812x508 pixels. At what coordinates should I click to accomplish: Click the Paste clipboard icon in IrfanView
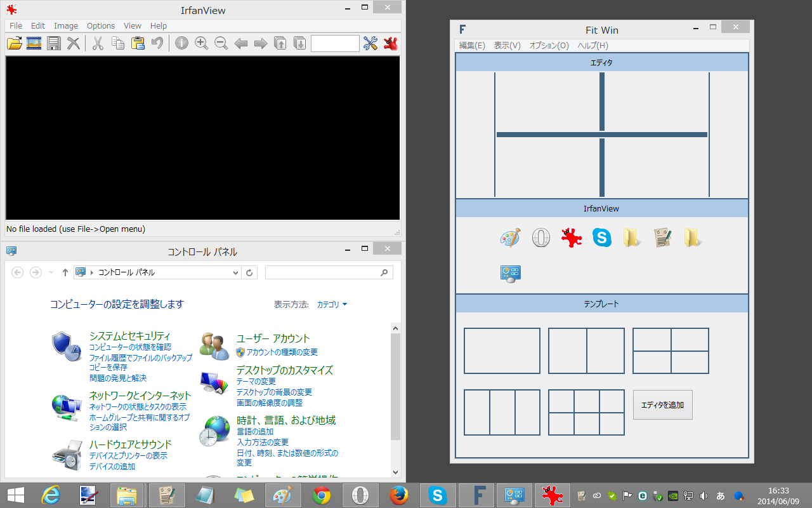138,43
